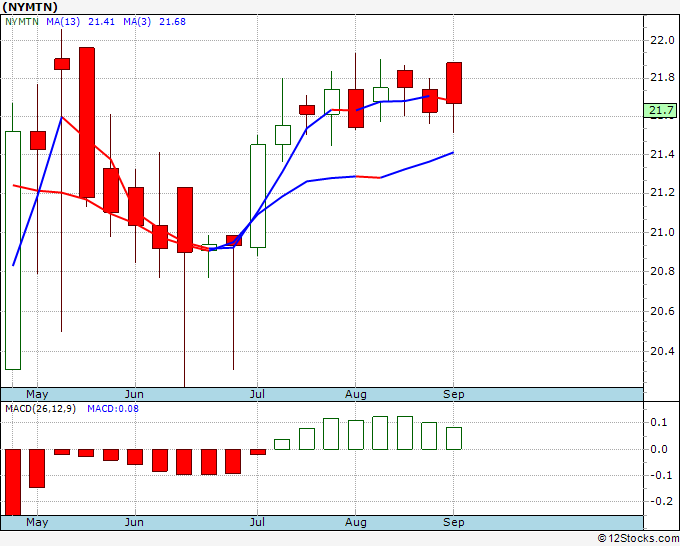The height and width of the screenshot is (546, 680).
Task: Click the small red MACD bar at Jul
Action: click(x=258, y=451)
